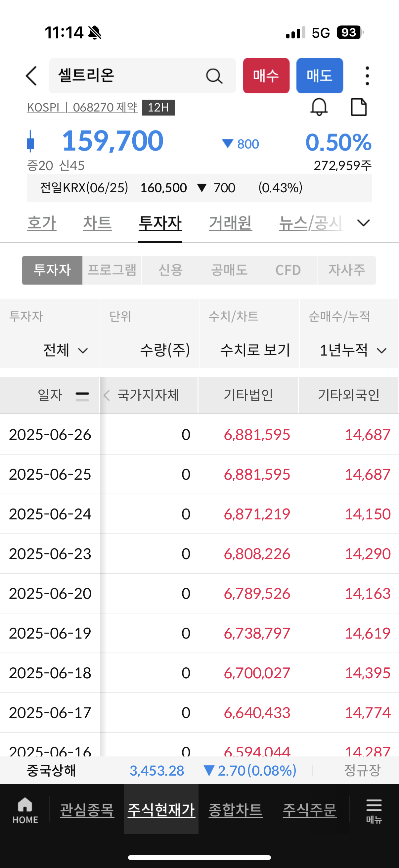Open the hamburger 메뉴 icon
This screenshot has height=868, width=399.
374,810
